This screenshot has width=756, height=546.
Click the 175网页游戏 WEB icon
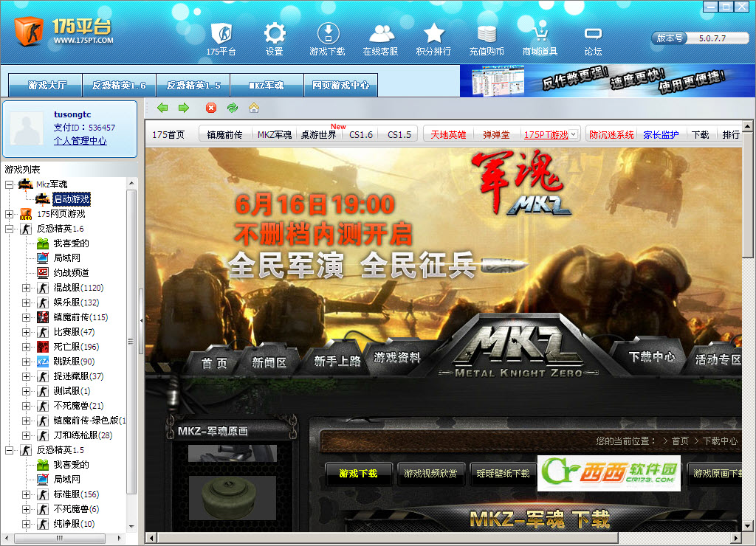click(x=26, y=214)
